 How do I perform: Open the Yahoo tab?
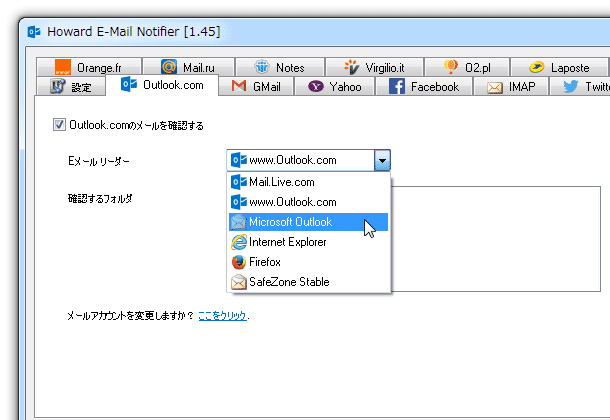coord(335,86)
